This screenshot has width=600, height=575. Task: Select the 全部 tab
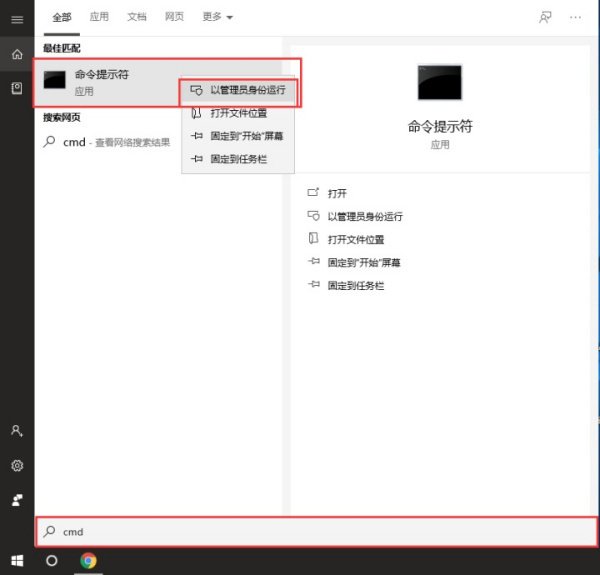pyautogui.click(x=62, y=17)
